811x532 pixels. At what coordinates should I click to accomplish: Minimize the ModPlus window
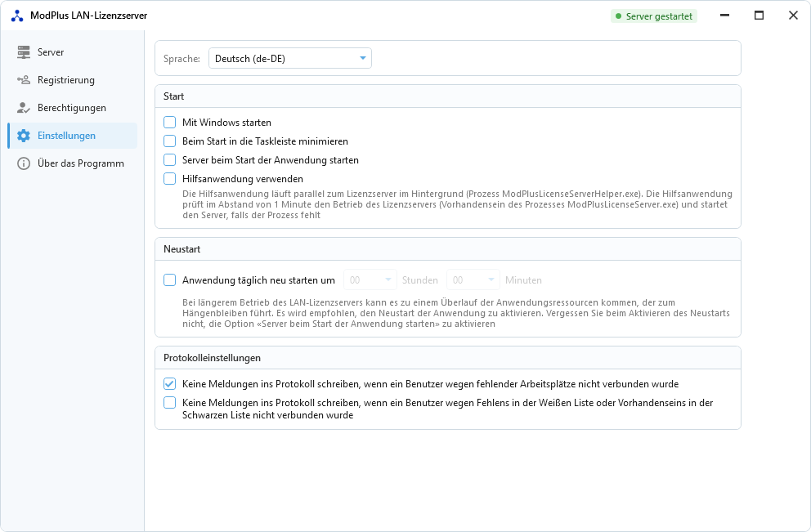click(x=724, y=16)
